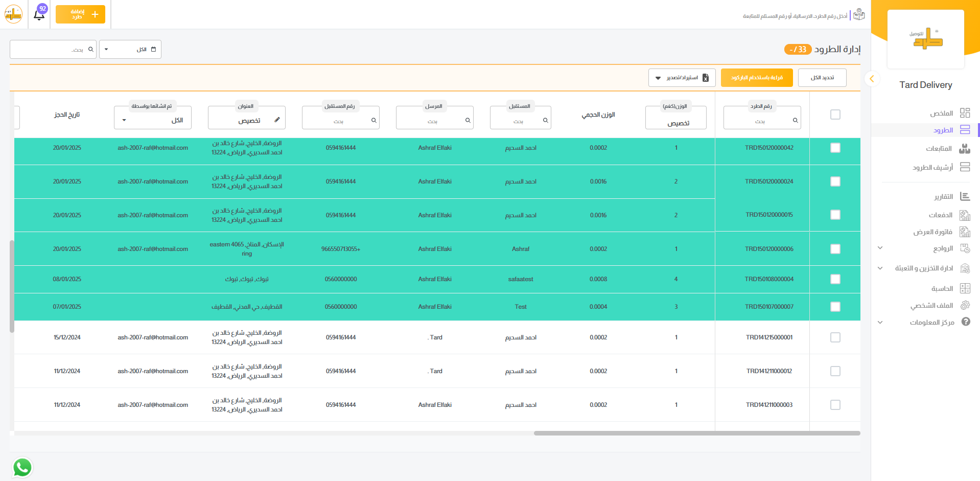Click the تحديد الكل select all button

click(x=822, y=78)
